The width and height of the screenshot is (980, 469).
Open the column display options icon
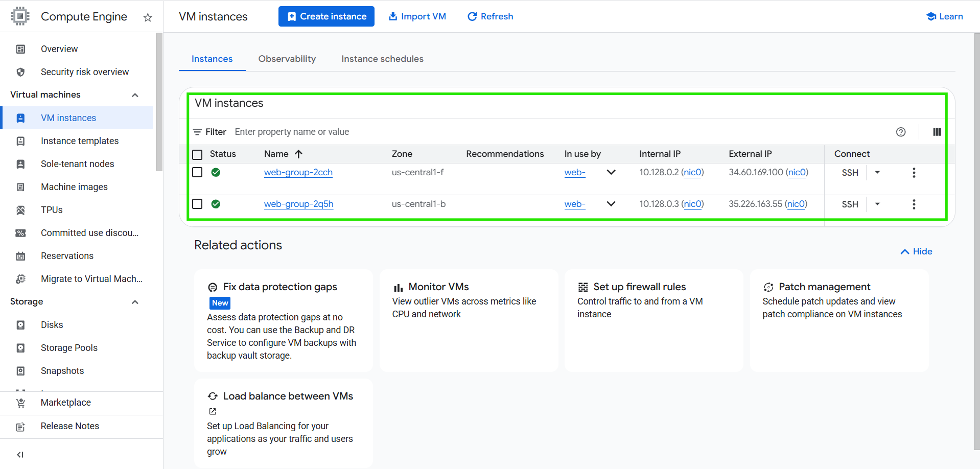937,132
